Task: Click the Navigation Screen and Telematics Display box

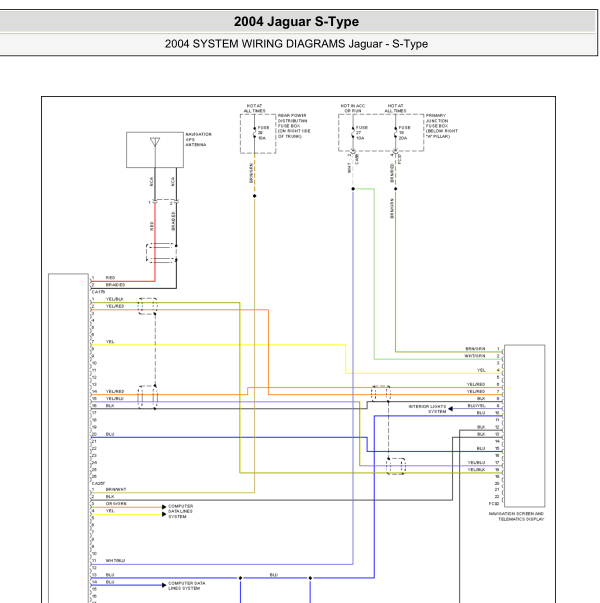Action: click(524, 426)
